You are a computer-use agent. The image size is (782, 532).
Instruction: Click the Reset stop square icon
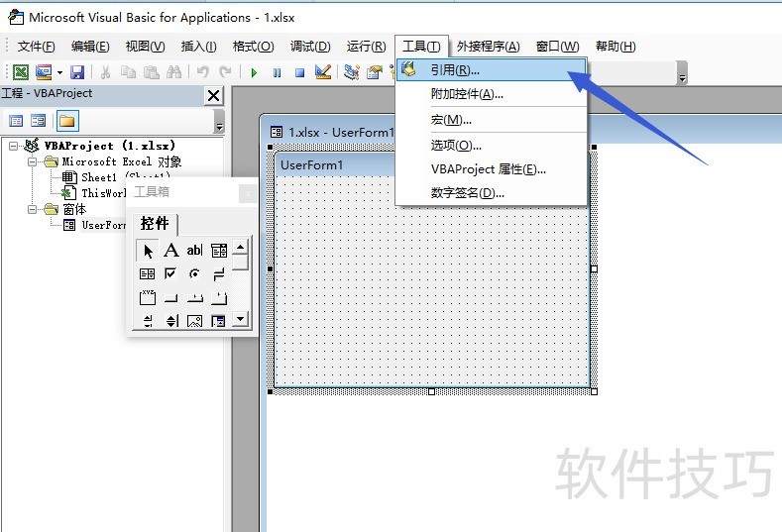click(299, 72)
